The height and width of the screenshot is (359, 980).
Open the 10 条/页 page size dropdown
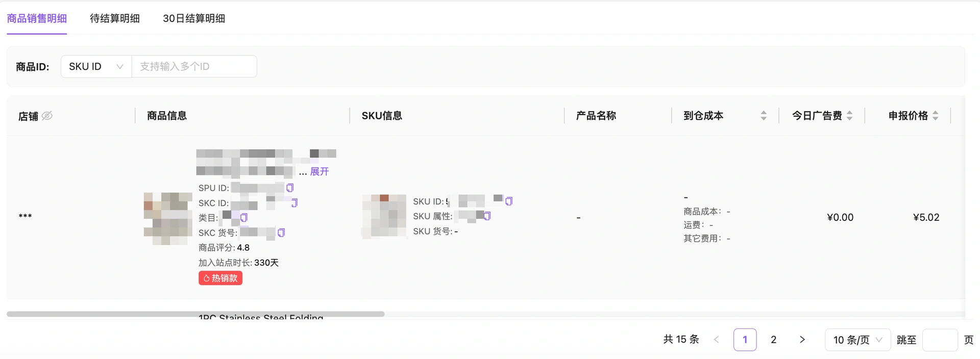(857, 340)
